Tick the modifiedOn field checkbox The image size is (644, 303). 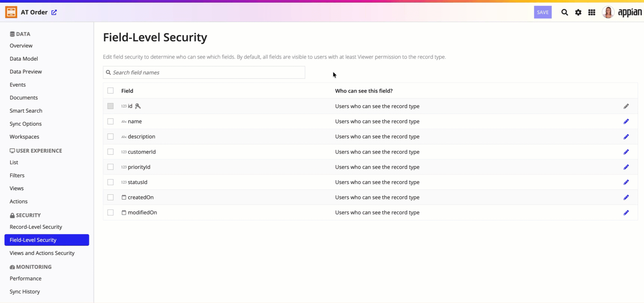pos(110,212)
